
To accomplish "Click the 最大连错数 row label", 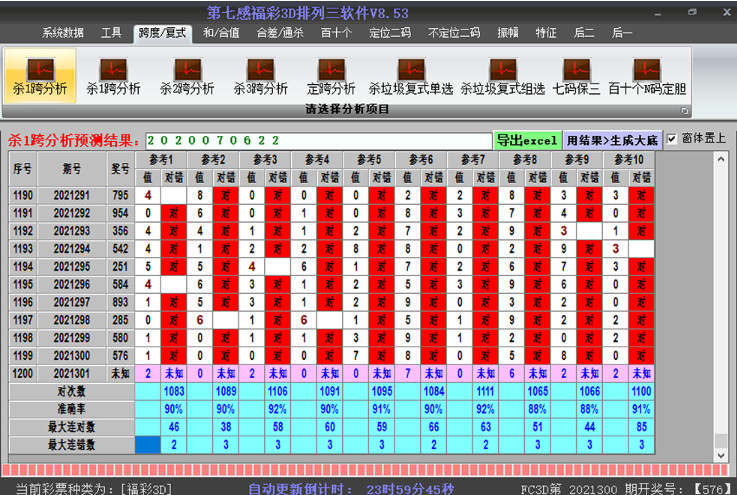I will click(71, 445).
